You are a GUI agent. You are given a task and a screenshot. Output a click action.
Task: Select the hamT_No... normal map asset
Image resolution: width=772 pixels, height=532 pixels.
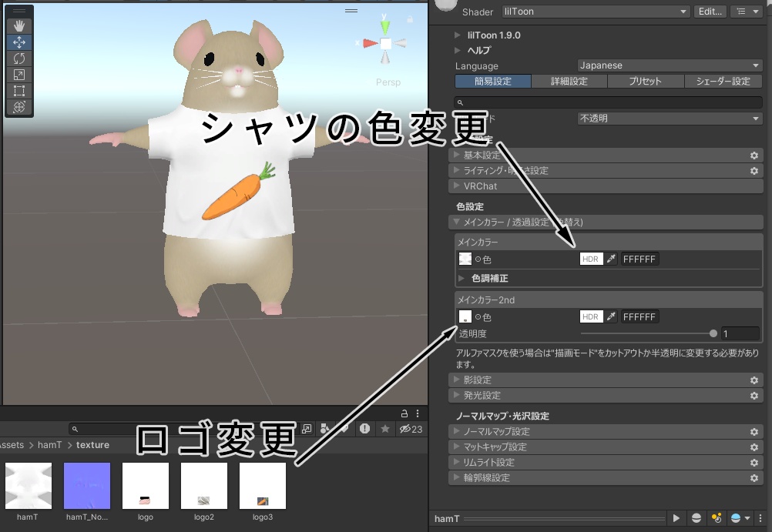coord(87,486)
